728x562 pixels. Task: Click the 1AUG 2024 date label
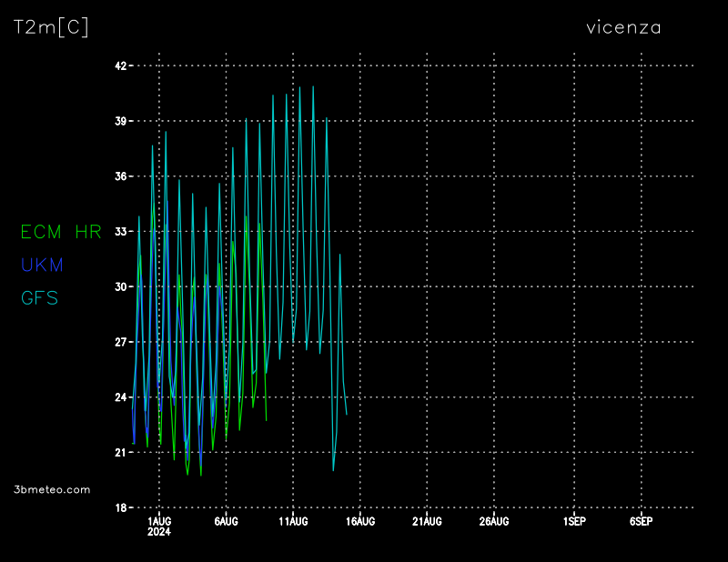point(159,526)
